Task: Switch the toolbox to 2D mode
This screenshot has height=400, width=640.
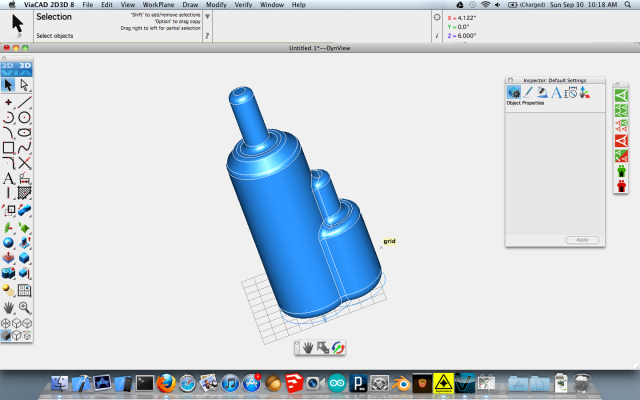Action: [x=9, y=66]
